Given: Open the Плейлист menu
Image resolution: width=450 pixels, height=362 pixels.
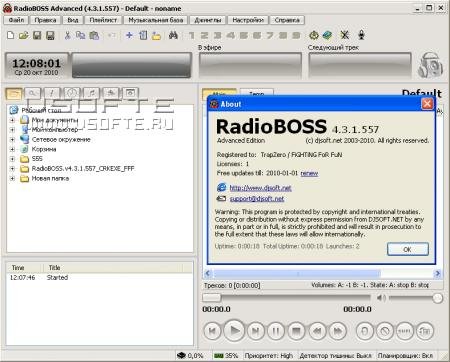Looking at the screenshot, I should [103, 20].
